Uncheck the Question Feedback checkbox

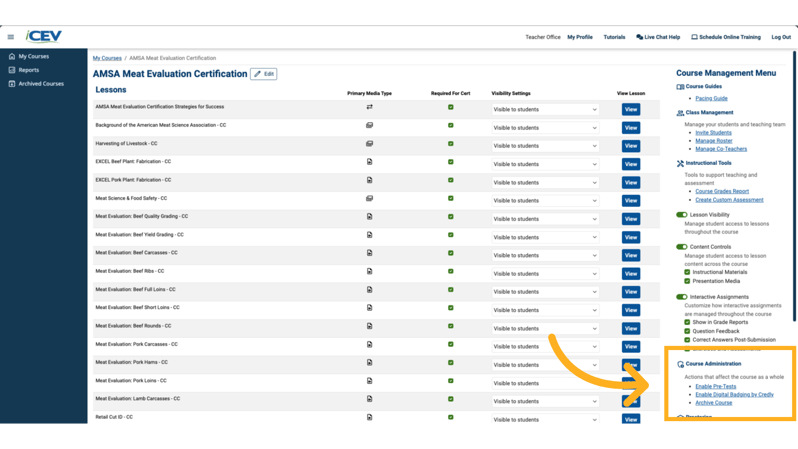coord(687,331)
